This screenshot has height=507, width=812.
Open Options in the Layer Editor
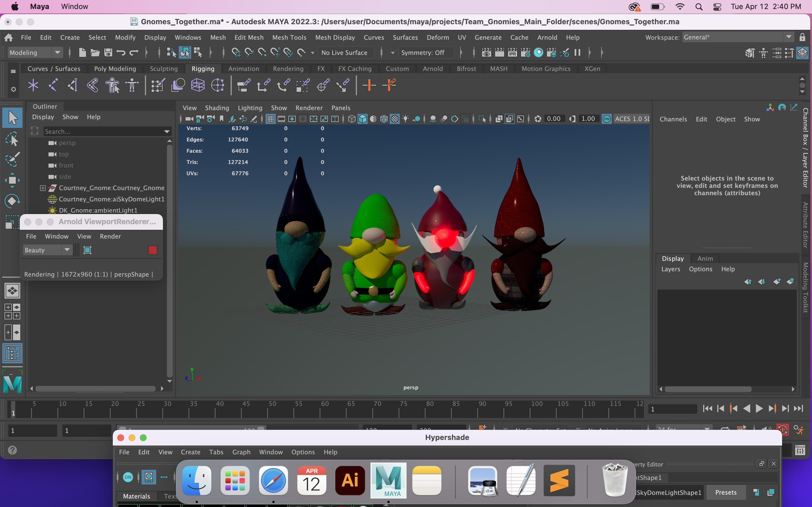(x=700, y=269)
